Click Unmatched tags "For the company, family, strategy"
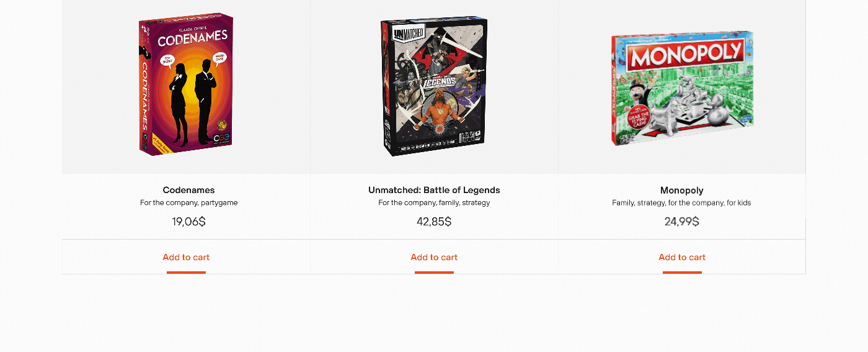868x352 pixels. click(434, 203)
